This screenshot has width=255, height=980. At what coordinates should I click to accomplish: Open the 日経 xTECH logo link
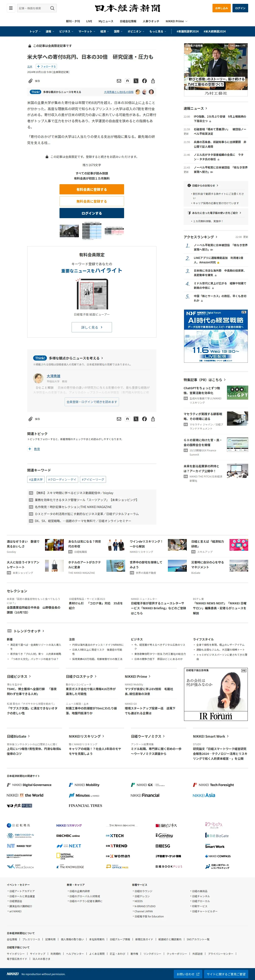(x=115, y=836)
